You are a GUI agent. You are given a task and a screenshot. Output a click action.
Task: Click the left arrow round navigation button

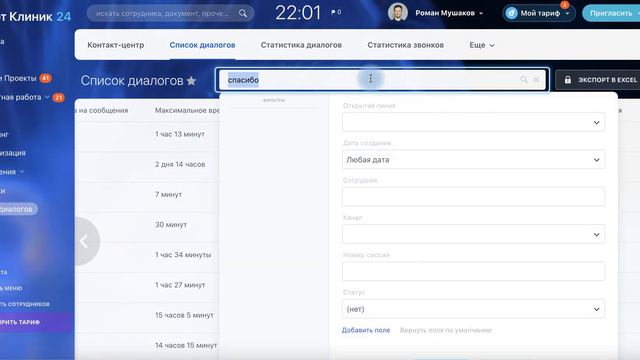(84, 241)
